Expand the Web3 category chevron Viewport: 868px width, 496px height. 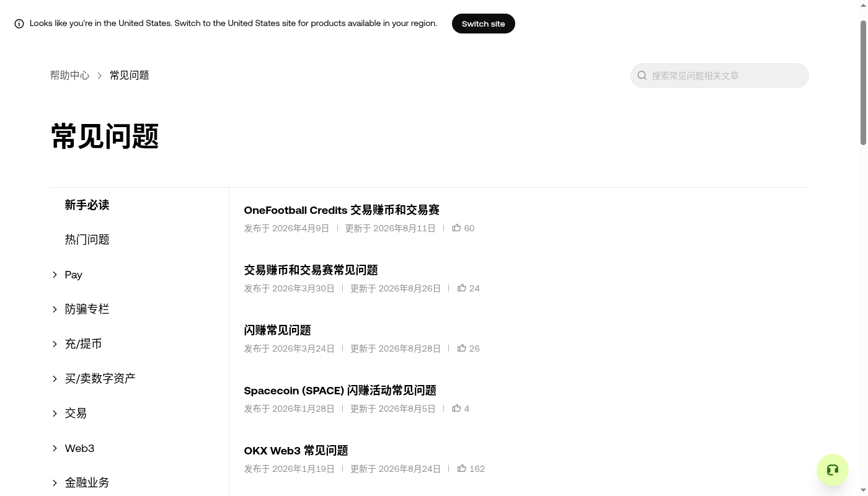coord(55,448)
